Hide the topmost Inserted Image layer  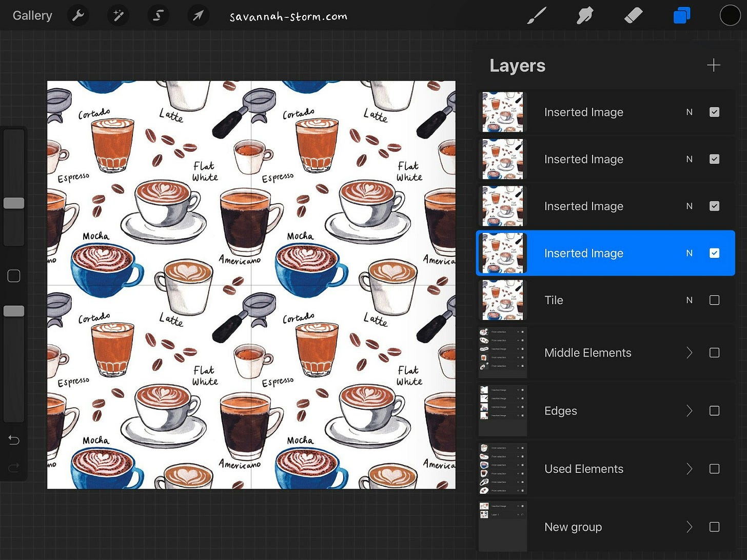pyautogui.click(x=714, y=112)
